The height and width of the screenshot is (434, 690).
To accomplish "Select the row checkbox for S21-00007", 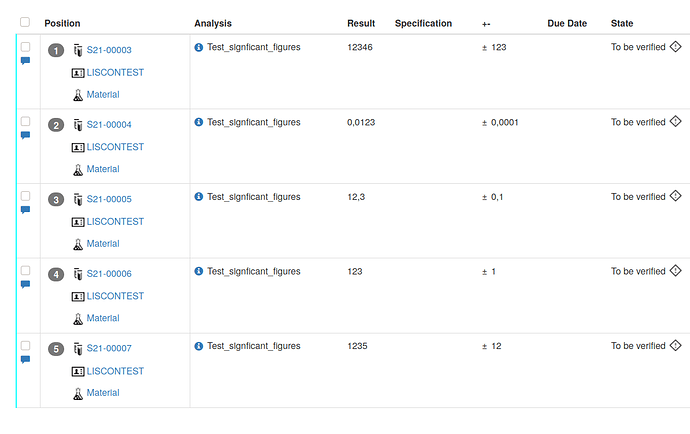I will (26, 345).
